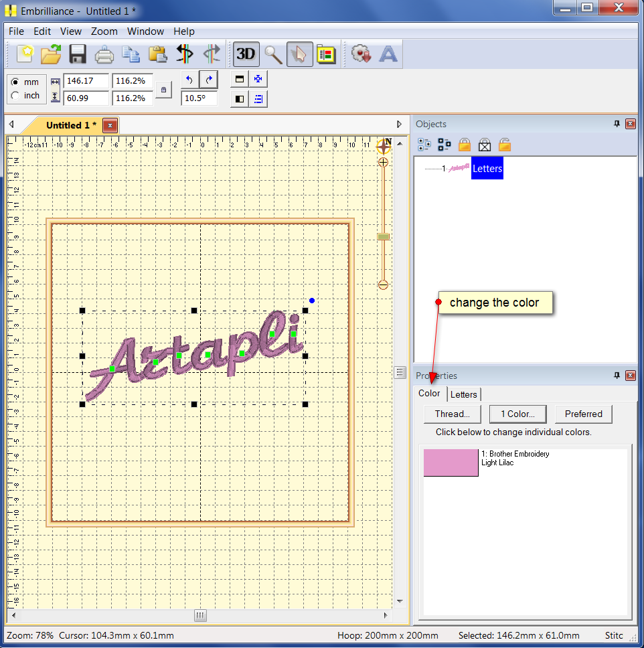The image size is (644, 648).
Task: Click the ungroup objects icon in Objects
Action: [x=445, y=145]
